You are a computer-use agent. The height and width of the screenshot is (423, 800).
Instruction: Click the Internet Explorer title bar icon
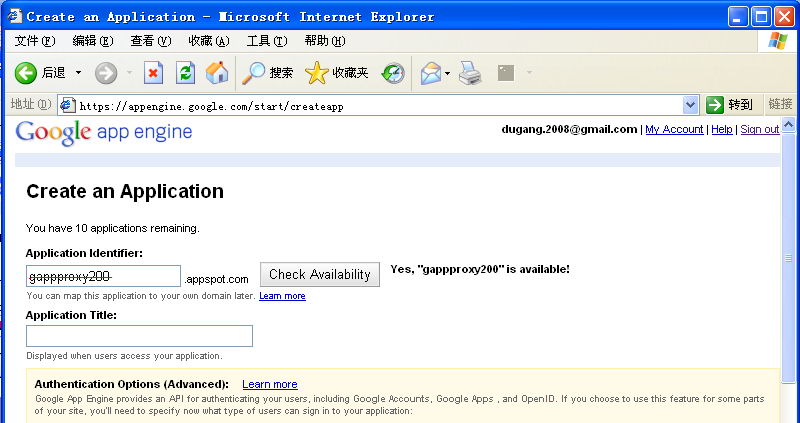pyautogui.click(x=14, y=16)
